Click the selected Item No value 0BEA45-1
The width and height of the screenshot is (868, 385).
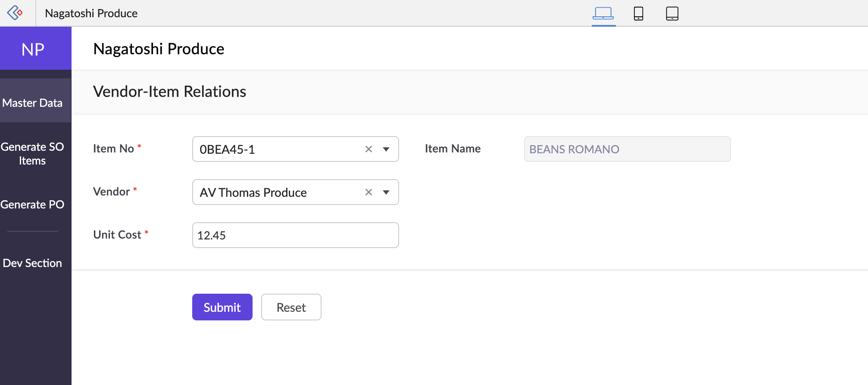pos(228,149)
